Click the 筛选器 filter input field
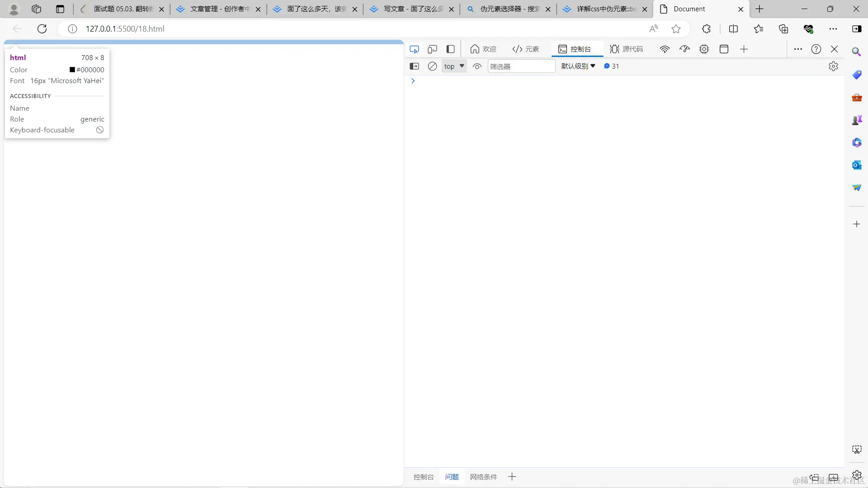The height and width of the screenshot is (488, 868). tap(521, 66)
